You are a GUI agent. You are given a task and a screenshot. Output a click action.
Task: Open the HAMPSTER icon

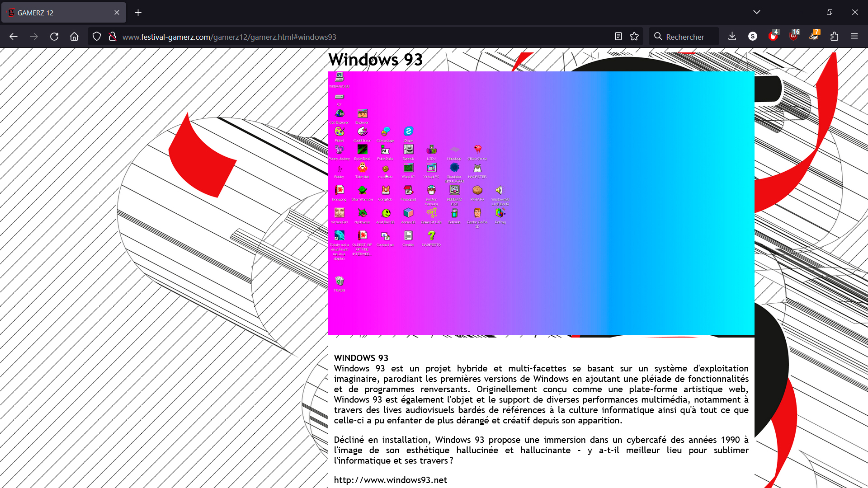click(477, 168)
